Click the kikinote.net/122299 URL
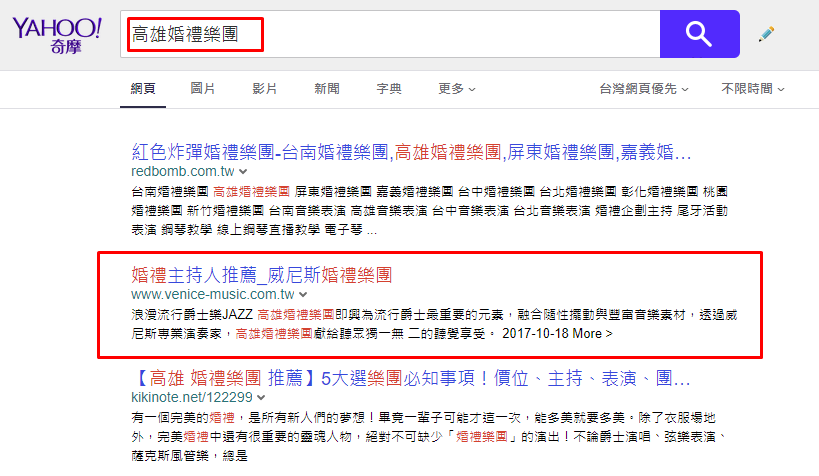 point(192,397)
